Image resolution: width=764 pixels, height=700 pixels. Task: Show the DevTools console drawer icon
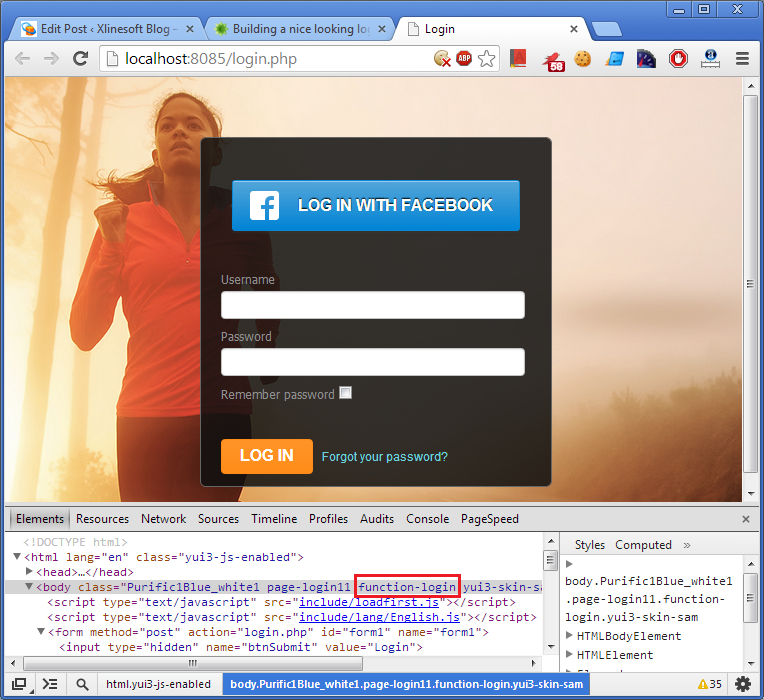[50, 684]
